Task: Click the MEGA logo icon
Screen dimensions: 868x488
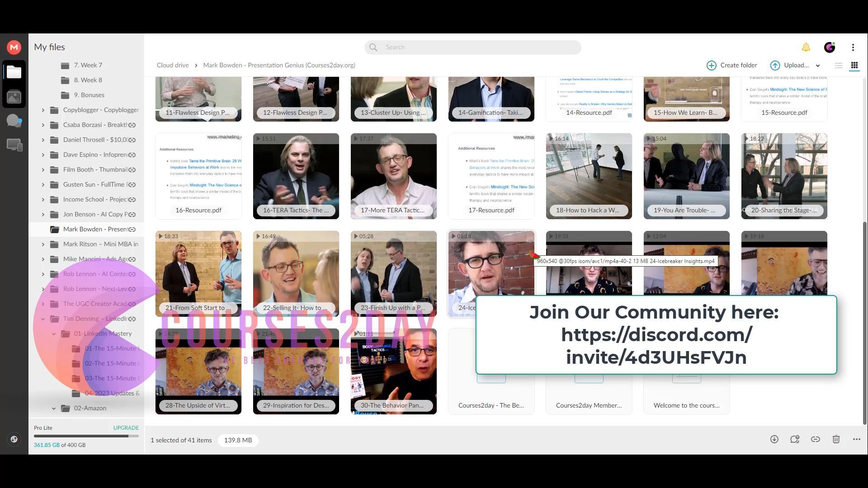Action: point(14,47)
